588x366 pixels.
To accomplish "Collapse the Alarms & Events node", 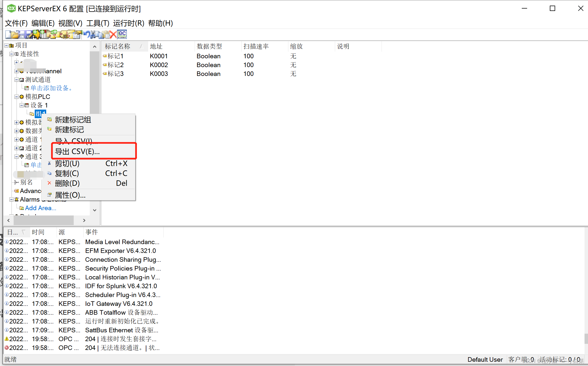I will point(11,199).
